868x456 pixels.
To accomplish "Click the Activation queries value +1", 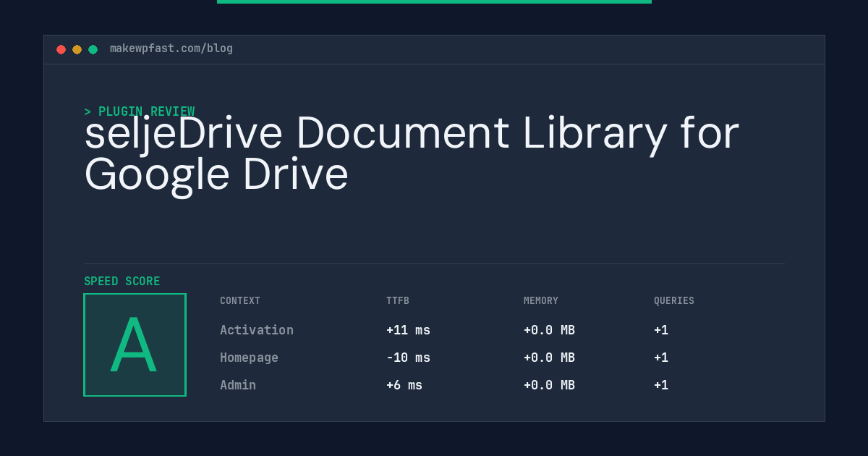I will pos(661,330).
